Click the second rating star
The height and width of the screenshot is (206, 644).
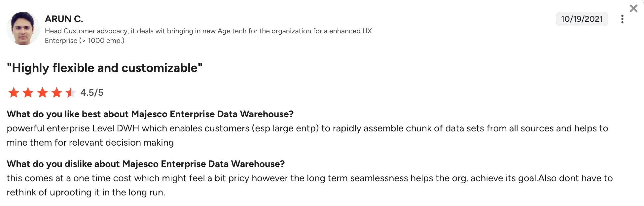pyautogui.click(x=28, y=92)
